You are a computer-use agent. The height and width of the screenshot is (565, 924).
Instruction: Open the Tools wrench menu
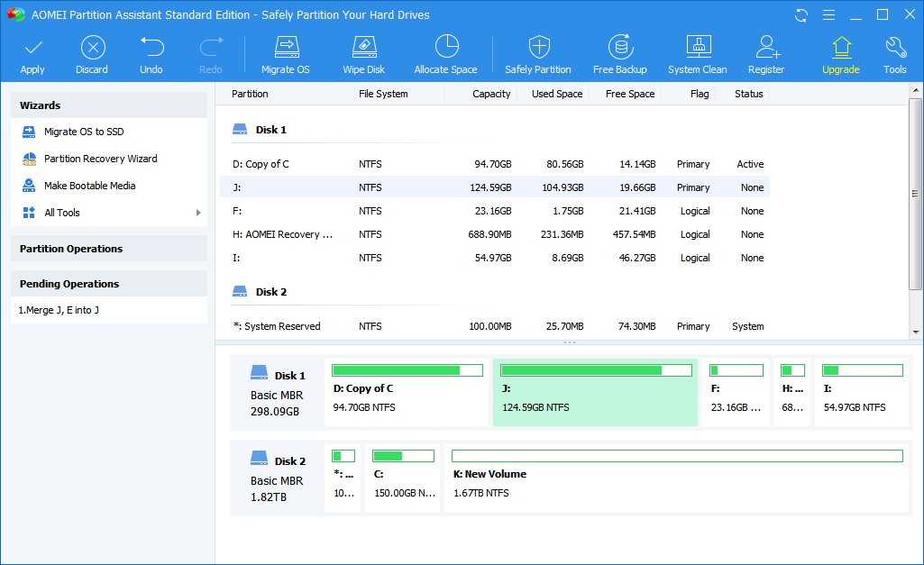[895, 57]
